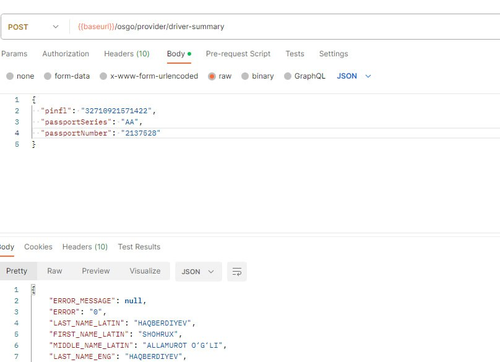
Task: Click the pinfl value in request body
Action: pos(116,111)
